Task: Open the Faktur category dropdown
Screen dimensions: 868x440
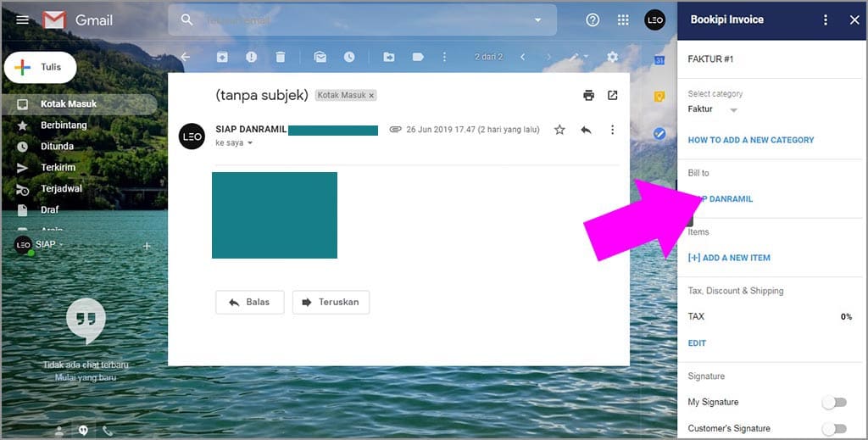Action: (733, 110)
